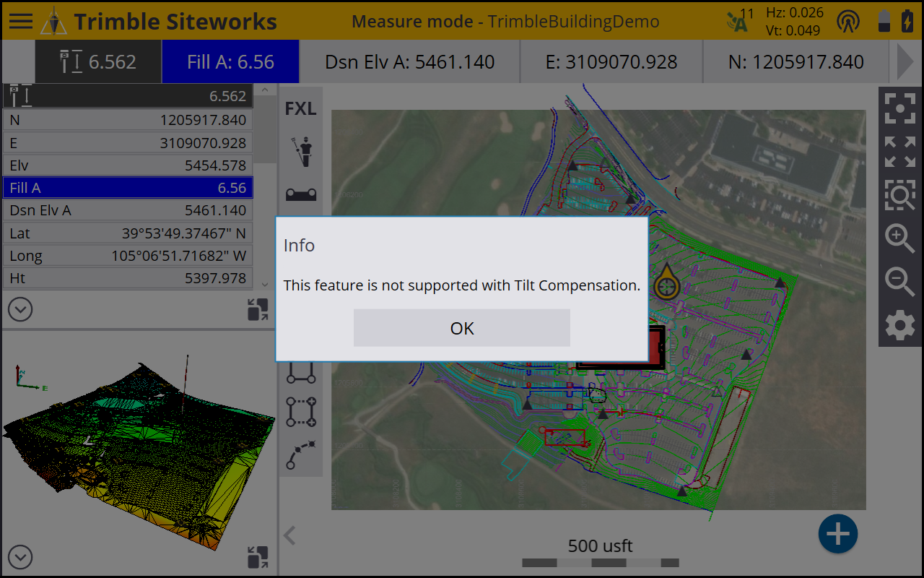Screen dimensions: 924x578
Task: Open the hamburger main menu
Action: (21, 20)
